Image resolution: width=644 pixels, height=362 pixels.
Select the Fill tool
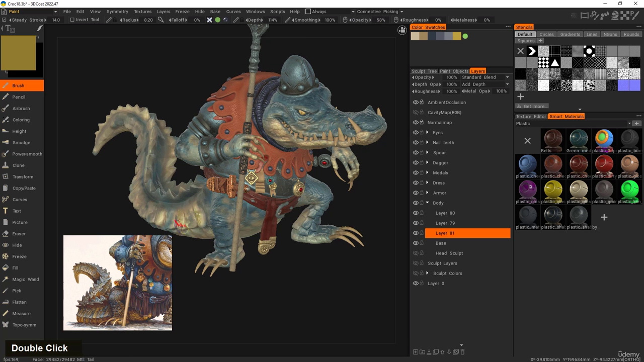coord(22,268)
